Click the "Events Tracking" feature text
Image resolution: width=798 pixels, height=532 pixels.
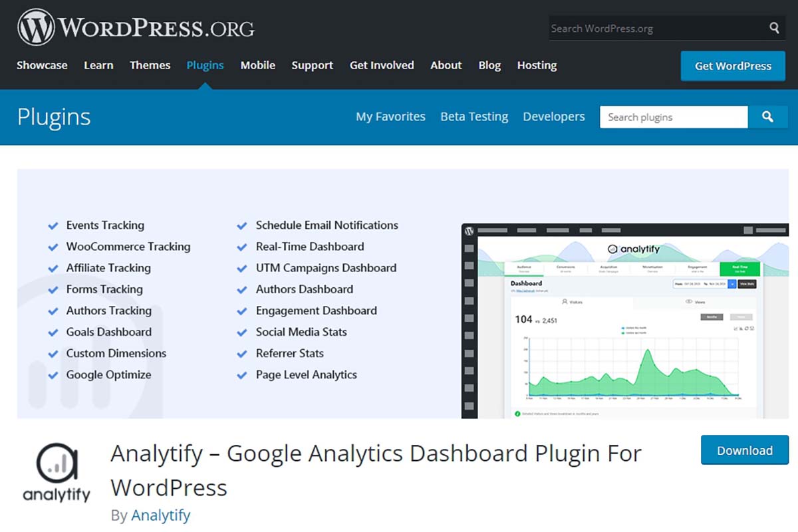(105, 225)
